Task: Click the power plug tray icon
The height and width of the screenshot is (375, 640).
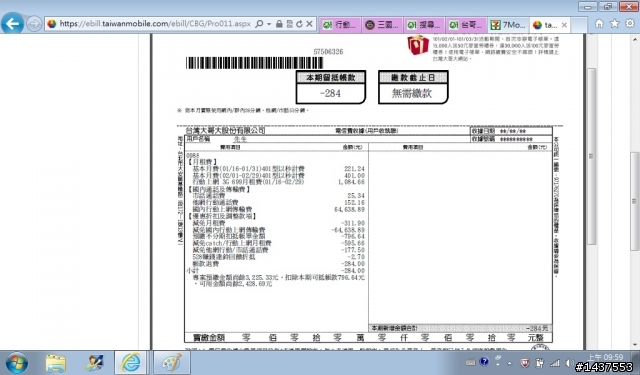Action: [x=540, y=362]
